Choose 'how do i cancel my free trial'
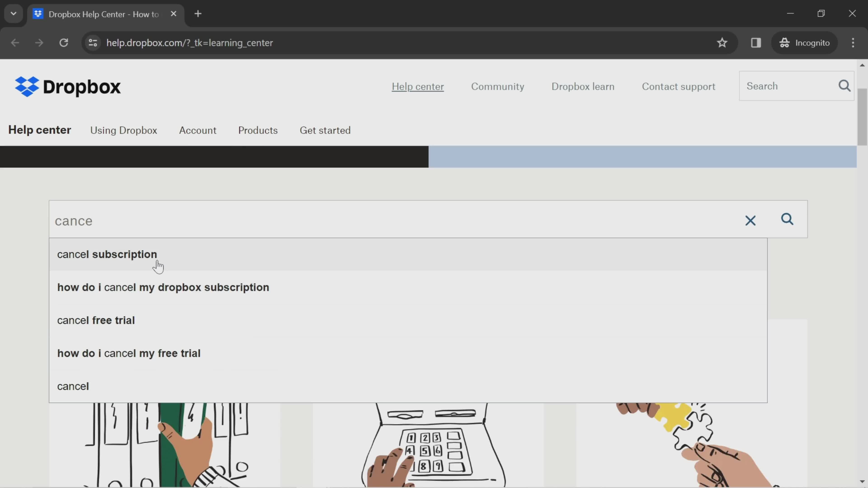 click(408, 353)
